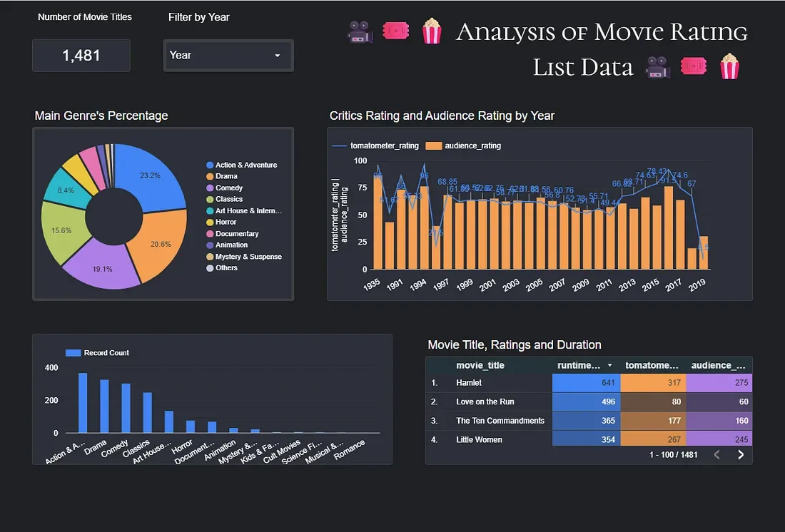Click Critics Rating and Audience Rating title
Image resolution: width=785 pixels, height=532 pixels.
pyautogui.click(x=442, y=116)
